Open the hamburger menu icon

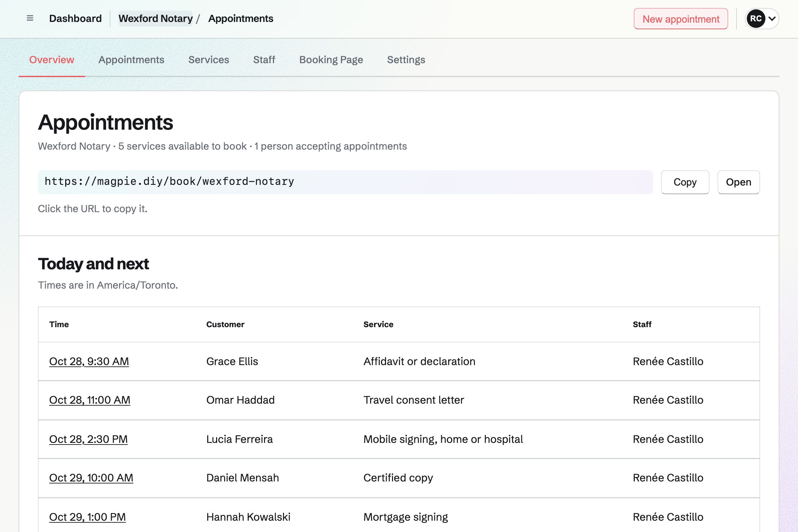[30, 18]
